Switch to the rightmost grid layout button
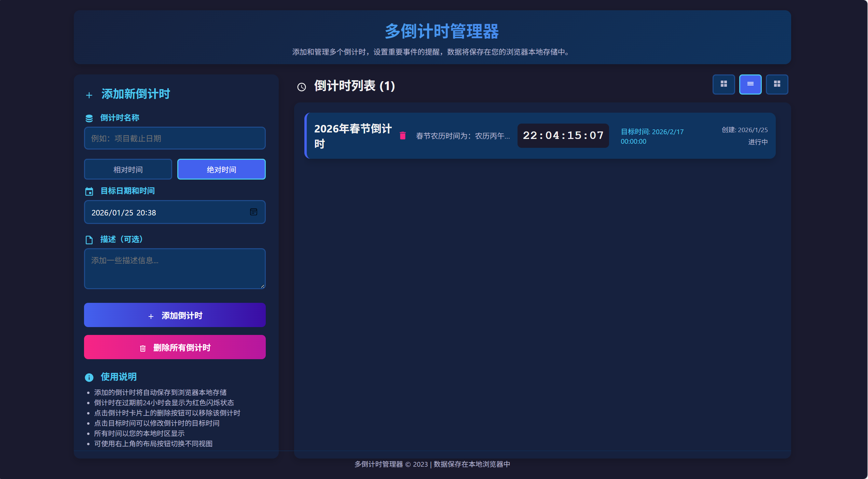 click(777, 84)
